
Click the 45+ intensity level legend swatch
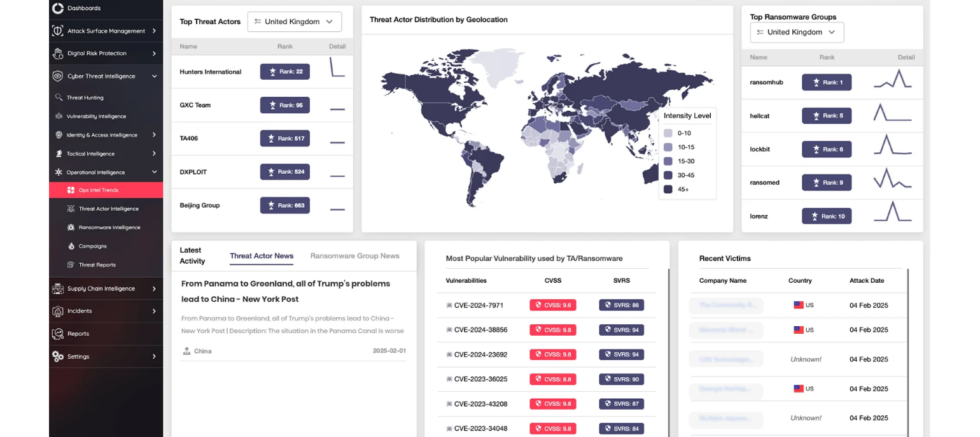click(668, 189)
